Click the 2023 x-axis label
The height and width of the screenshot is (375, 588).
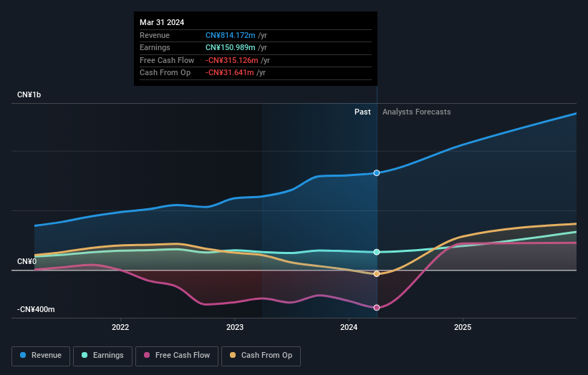click(235, 327)
